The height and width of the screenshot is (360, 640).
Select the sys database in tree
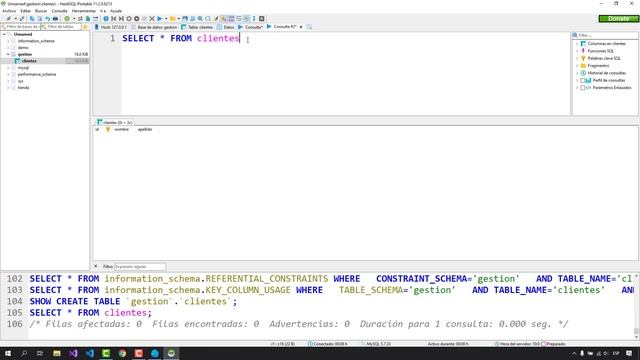coord(20,81)
